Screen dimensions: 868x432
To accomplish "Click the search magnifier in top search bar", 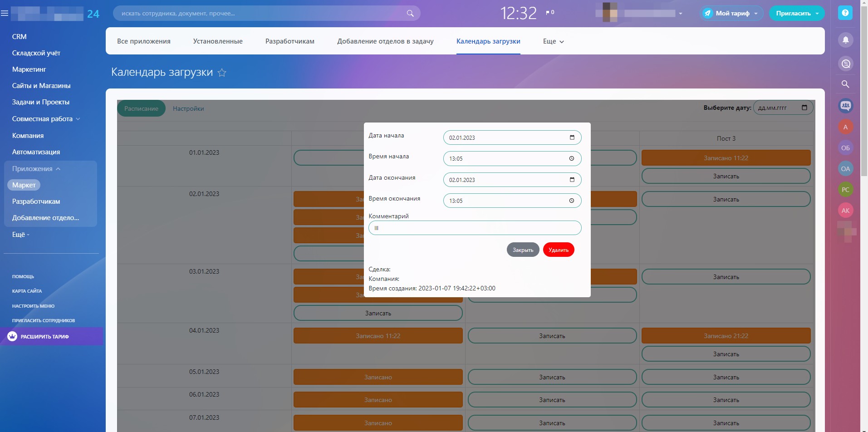I will click(x=410, y=14).
